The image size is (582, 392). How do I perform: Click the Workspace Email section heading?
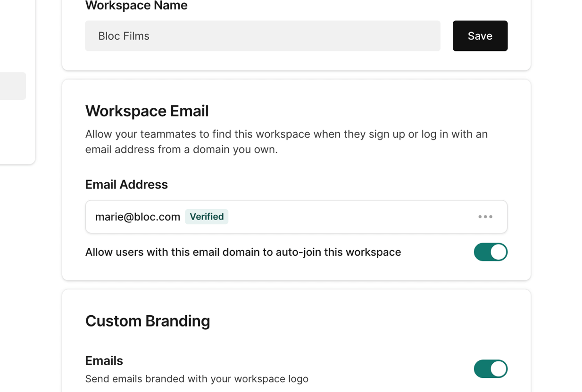coord(147,111)
